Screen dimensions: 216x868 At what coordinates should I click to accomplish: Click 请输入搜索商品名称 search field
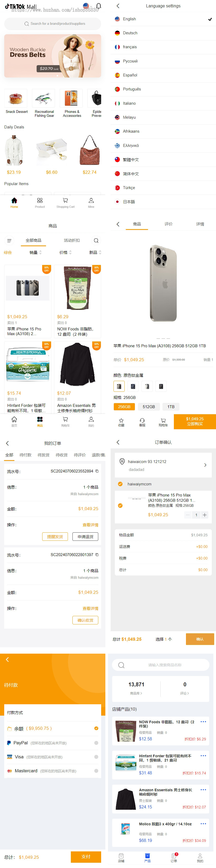(161, 665)
